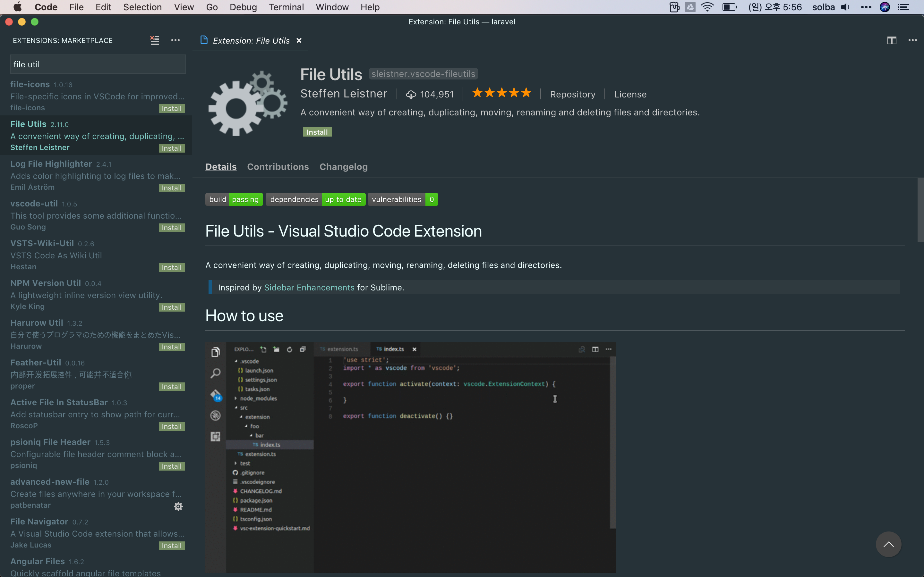Open macOS notification center icon
Screen dimensions: 924x577
click(x=903, y=7)
